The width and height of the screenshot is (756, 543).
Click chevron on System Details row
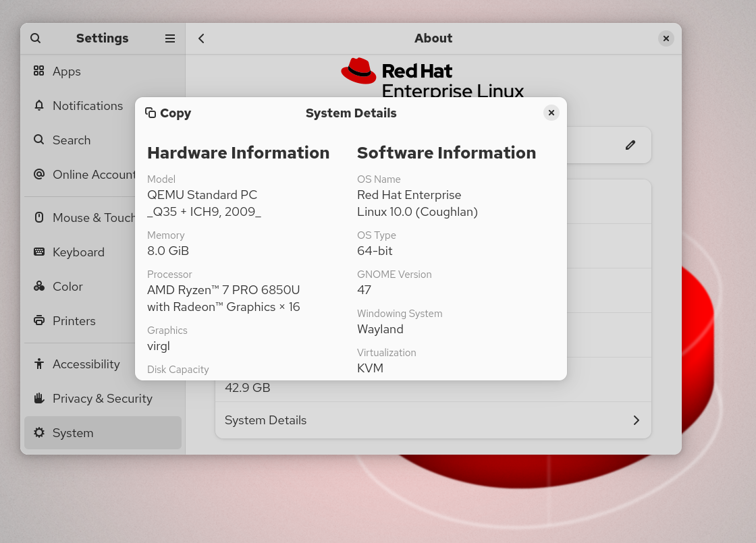pyautogui.click(x=637, y=420)
